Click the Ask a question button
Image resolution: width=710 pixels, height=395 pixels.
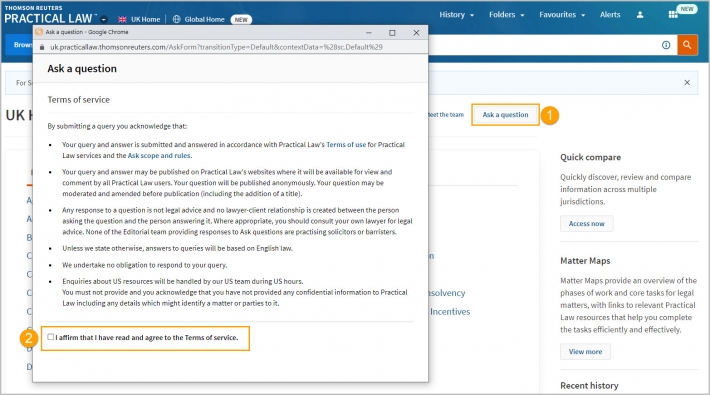[505, 115]
